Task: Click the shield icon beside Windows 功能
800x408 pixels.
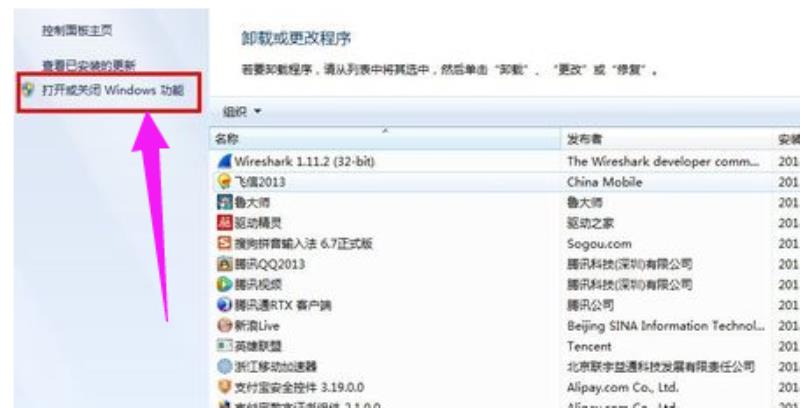Action: click(28, 91)
